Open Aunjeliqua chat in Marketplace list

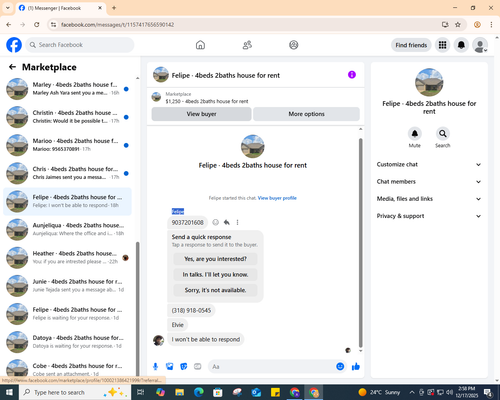pos(67,229)
